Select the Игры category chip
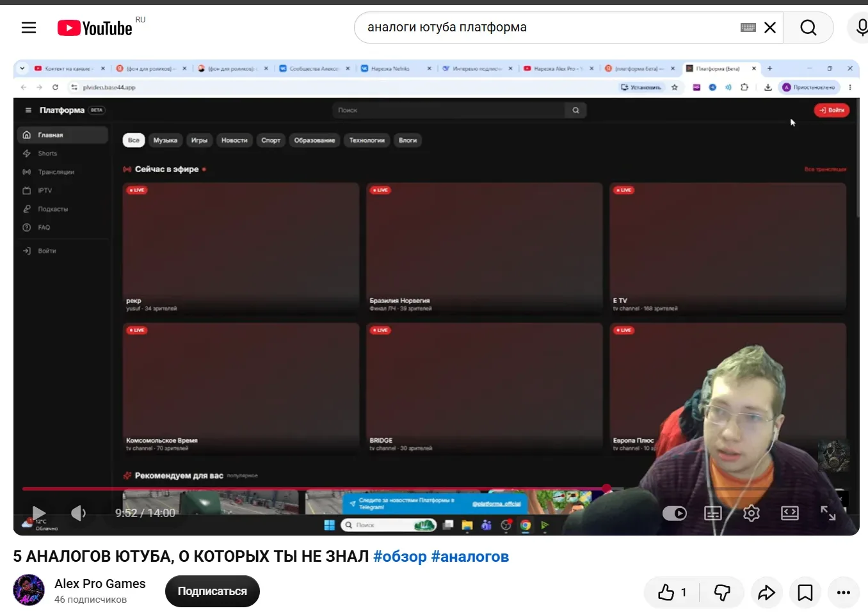 click(199, 140)
